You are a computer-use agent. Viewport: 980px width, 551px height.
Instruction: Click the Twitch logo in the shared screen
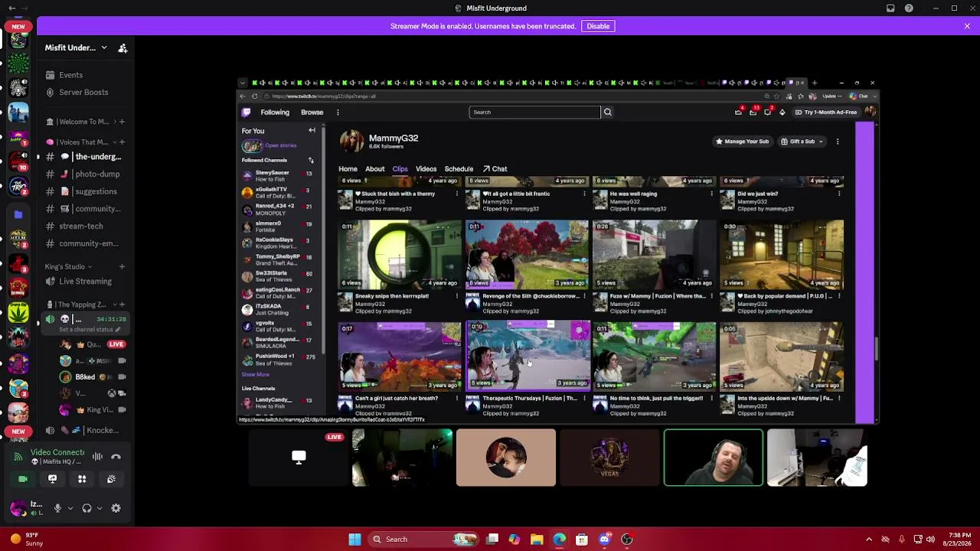[247, 112]
